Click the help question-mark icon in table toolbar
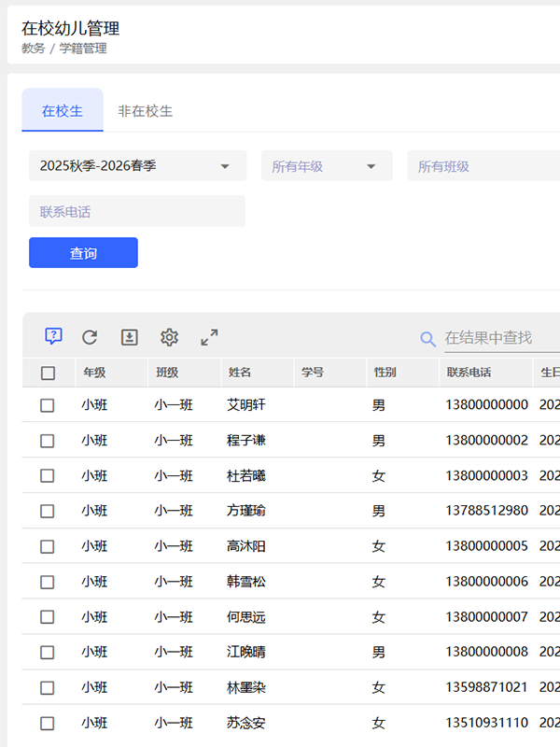 [54, 336]
